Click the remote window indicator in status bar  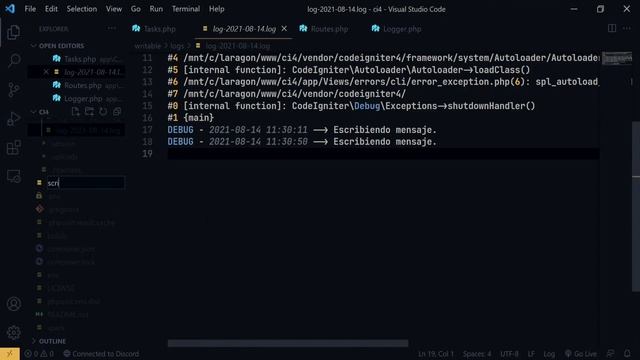click(x=9, y=354)
